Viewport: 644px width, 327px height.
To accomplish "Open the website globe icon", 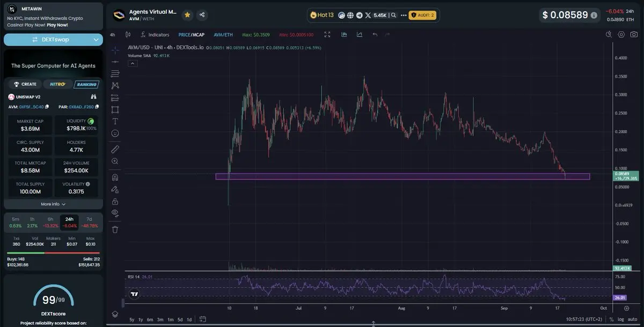I will pos(350,16).
